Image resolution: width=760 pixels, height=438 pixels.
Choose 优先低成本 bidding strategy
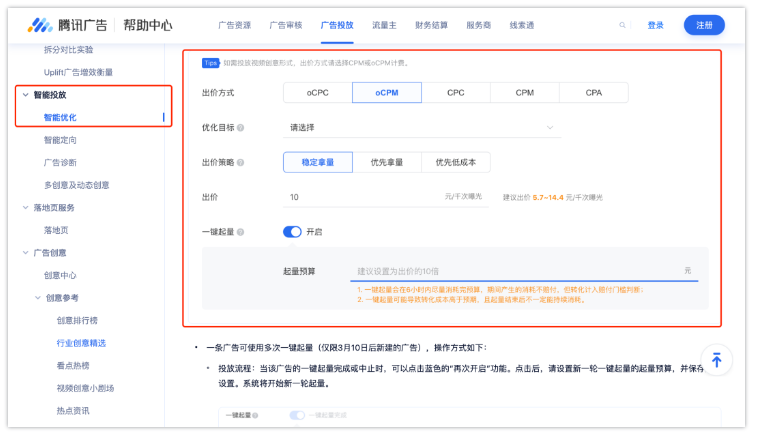pos(456,162)
